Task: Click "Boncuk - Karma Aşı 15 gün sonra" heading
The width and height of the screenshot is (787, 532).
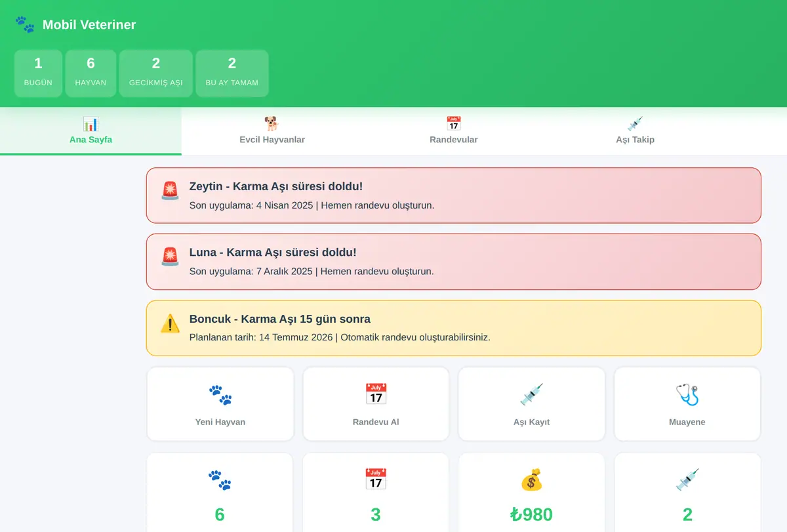Action: point(280,319)
